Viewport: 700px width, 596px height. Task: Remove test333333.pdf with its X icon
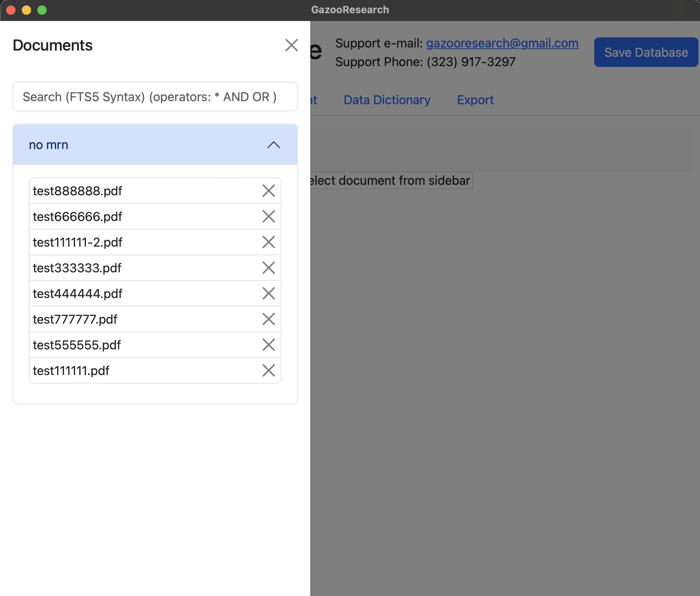[268, 268]
